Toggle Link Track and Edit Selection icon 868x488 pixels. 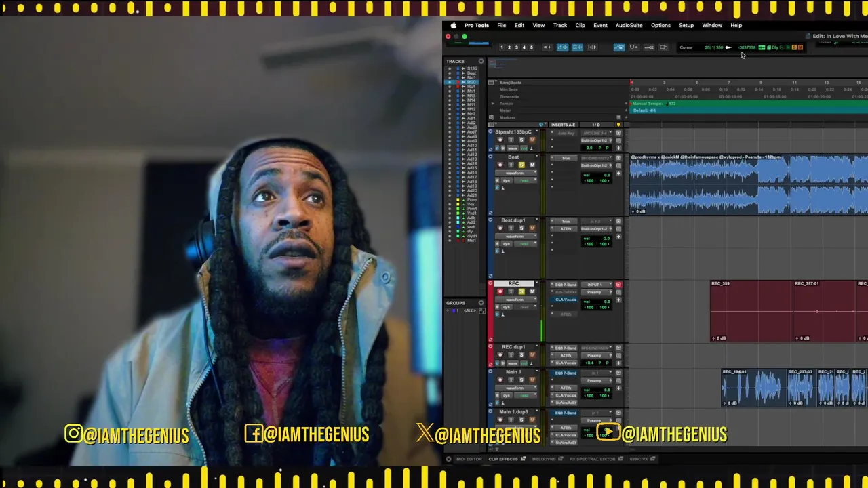(577, 47)
